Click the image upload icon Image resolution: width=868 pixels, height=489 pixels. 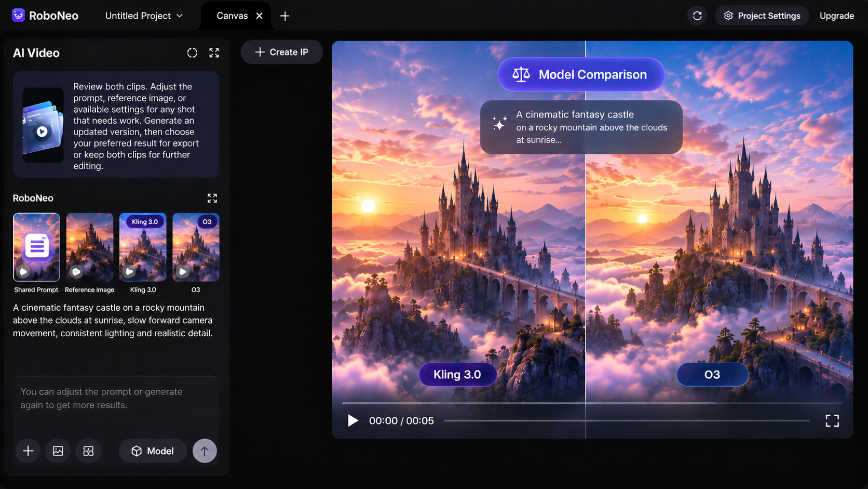tap(58, 451)
